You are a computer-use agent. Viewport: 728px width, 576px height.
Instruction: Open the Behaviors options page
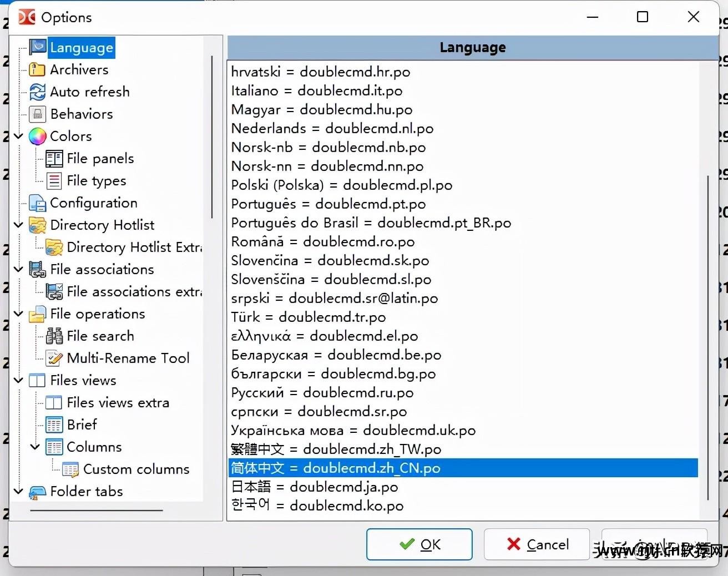tap(82, 114)
